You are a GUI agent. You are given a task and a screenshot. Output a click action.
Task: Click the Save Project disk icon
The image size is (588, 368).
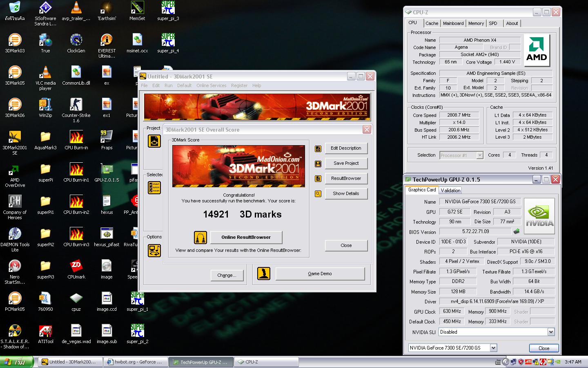[318, 164]
